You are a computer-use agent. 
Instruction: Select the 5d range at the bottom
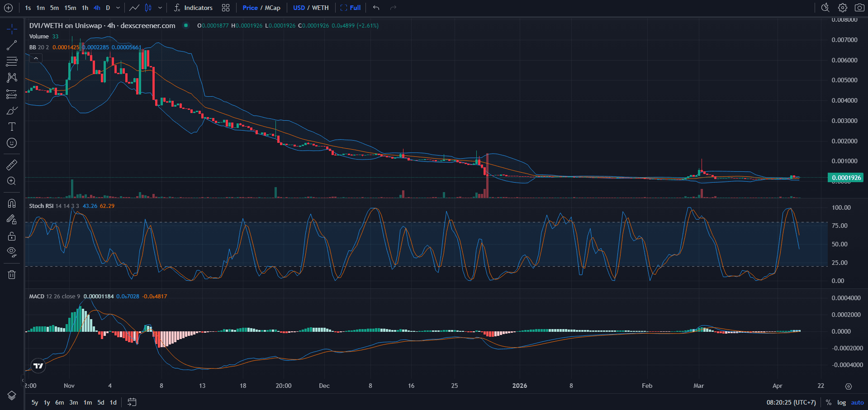[x=100, y=402]
